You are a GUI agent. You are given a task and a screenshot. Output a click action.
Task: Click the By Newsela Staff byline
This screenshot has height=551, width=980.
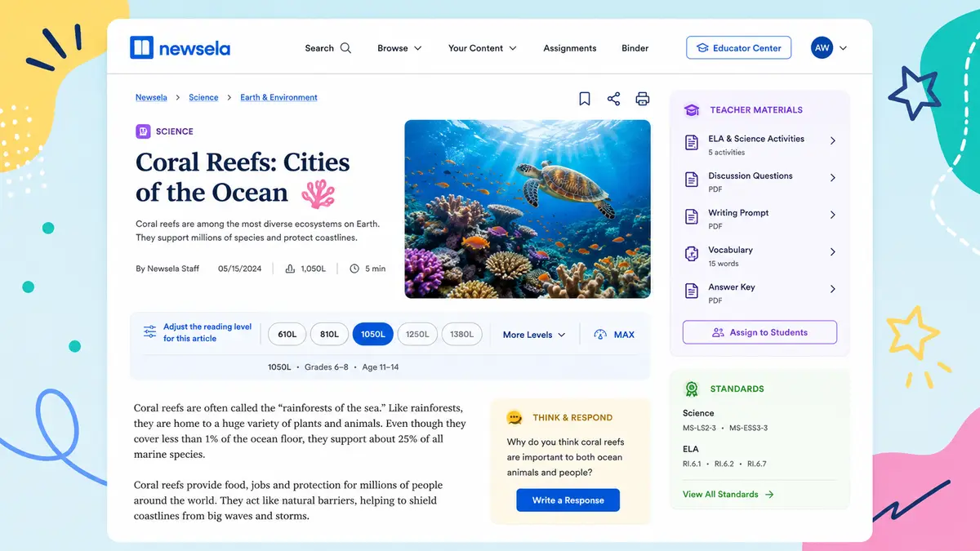click(x=167, y=269)
